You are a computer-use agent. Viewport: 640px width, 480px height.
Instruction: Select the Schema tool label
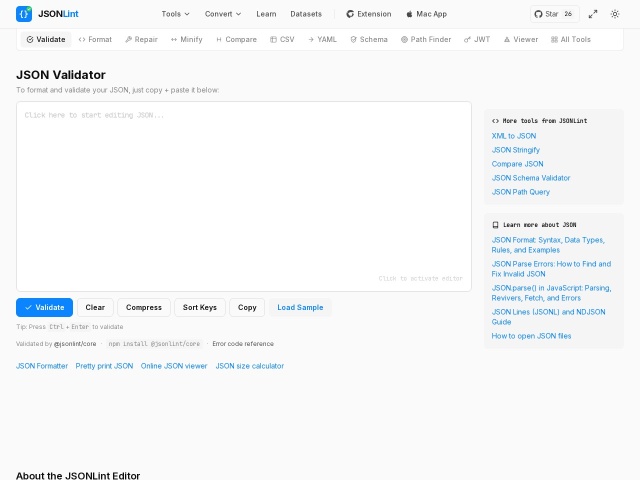pos(373,40)
